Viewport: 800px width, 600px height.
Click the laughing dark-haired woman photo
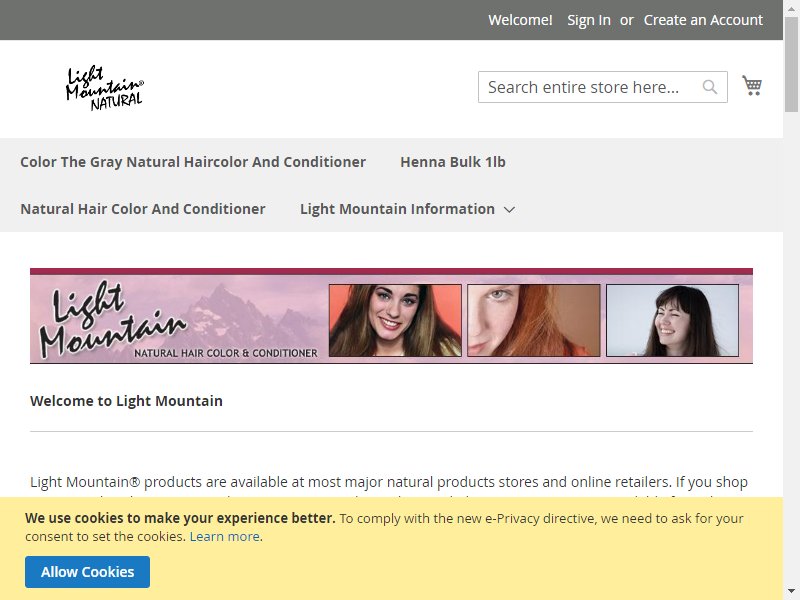click(x=672, y=320)
